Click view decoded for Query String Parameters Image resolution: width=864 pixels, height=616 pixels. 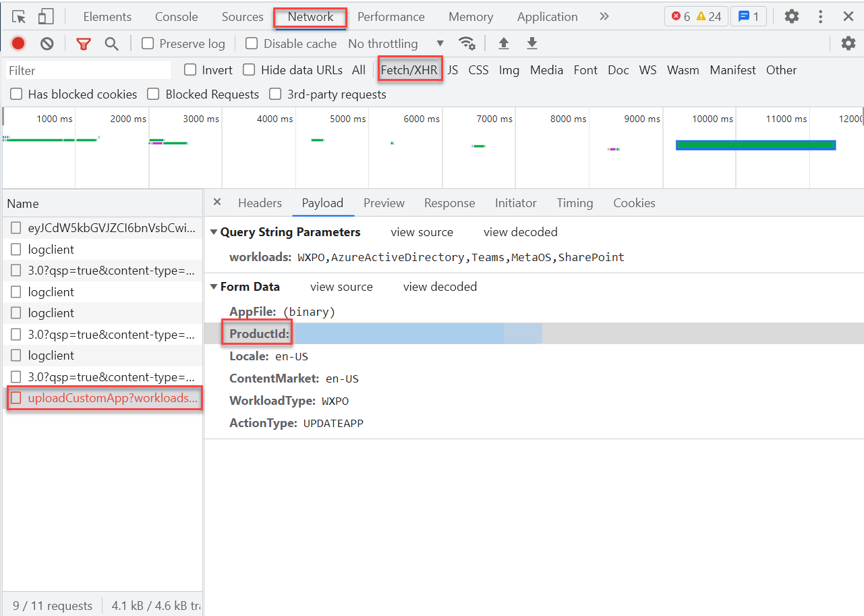[x=520, y=232]
